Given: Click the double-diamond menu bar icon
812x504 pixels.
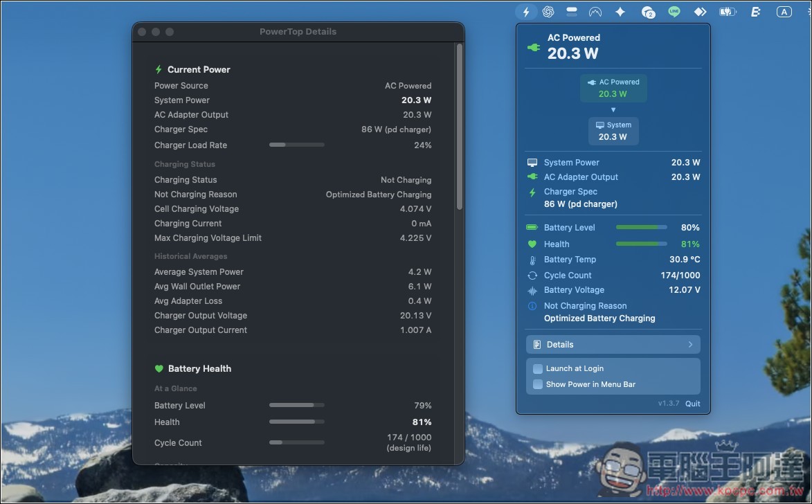Looking at the screenshot, I should click(x=700, y=11).
